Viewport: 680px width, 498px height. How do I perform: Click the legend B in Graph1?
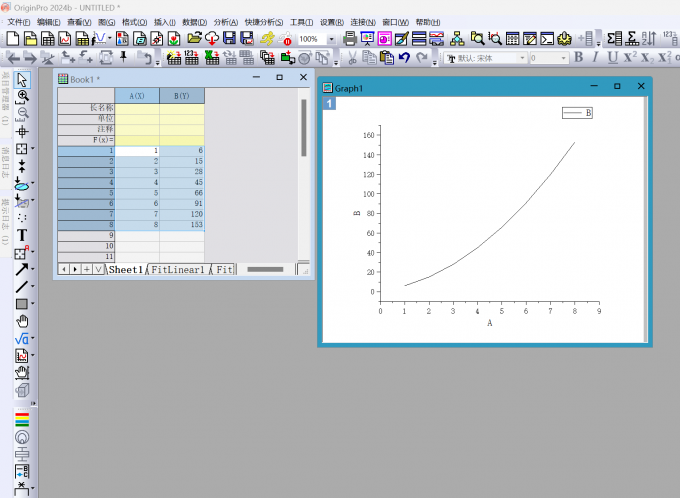(577, 113)
